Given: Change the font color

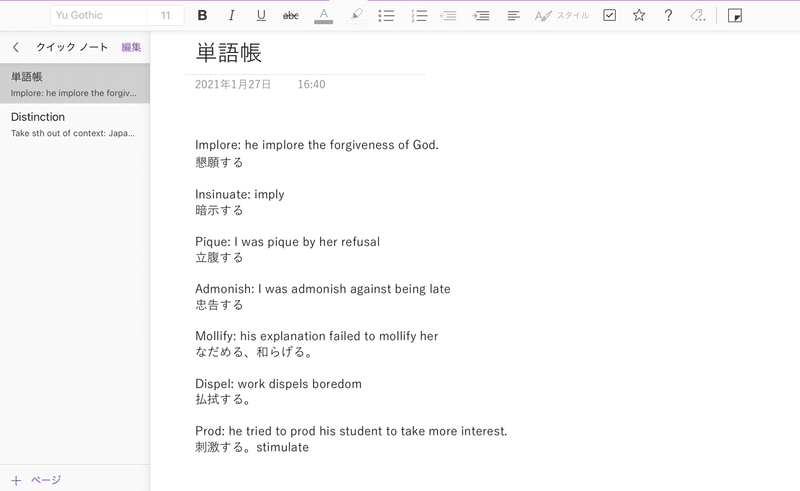Looking at the screenshot, I should (x=323, y=15).
